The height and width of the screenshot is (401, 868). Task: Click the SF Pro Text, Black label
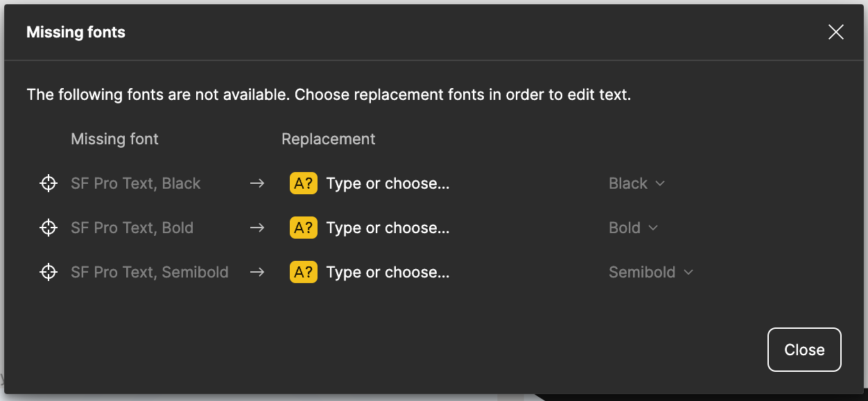click(x=136, y=183)
